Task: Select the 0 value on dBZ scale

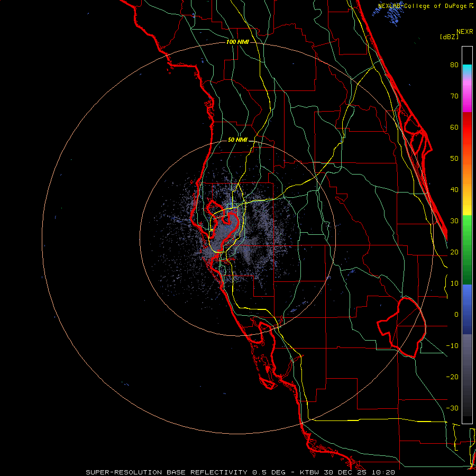Action: pyautogui.click(x=456, y=315)
